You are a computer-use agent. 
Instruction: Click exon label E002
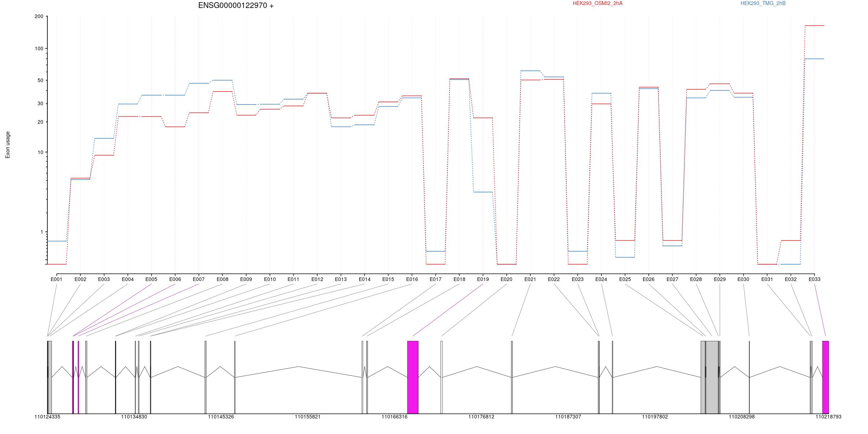80,279
